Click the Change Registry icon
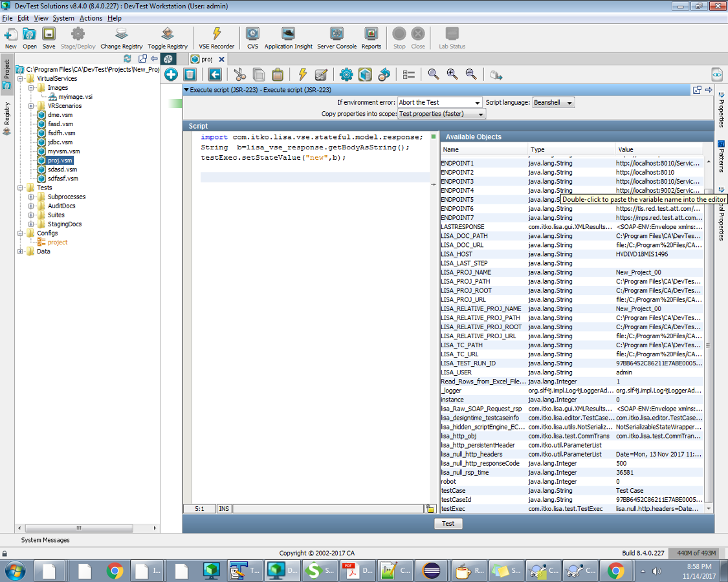The height and width of the screenshot is (582, 728). click(122, 36)
